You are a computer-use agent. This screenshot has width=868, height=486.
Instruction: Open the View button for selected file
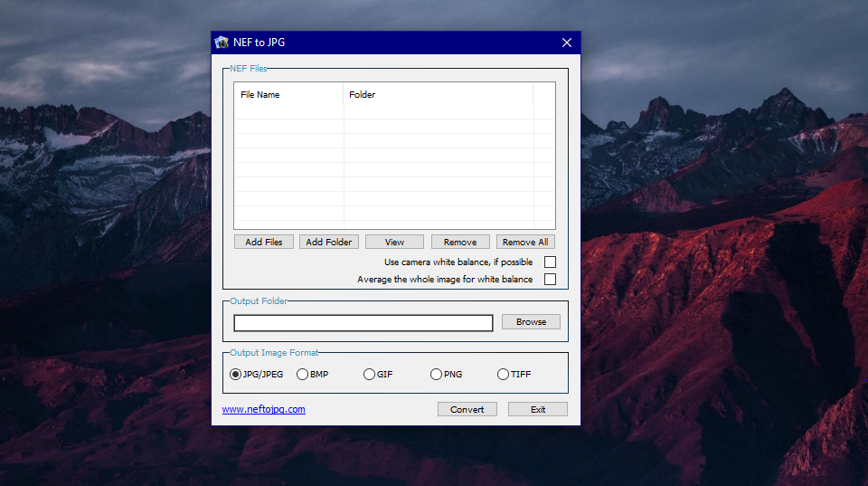click(394, 243)
